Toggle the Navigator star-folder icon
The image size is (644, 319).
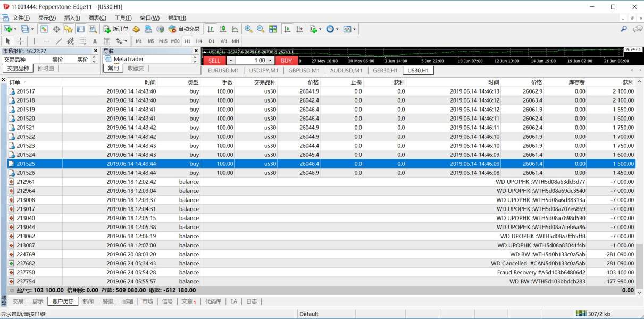[x=69, y=29]
